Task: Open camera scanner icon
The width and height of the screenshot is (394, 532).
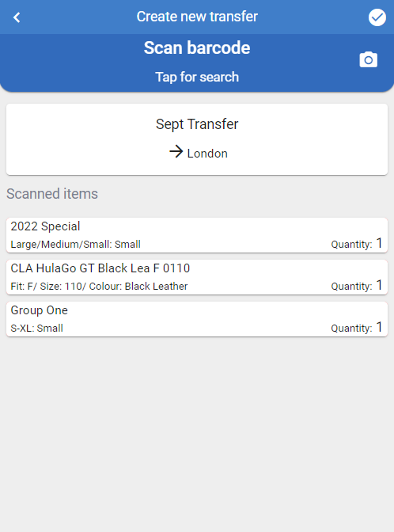Action: pos(368,59)
